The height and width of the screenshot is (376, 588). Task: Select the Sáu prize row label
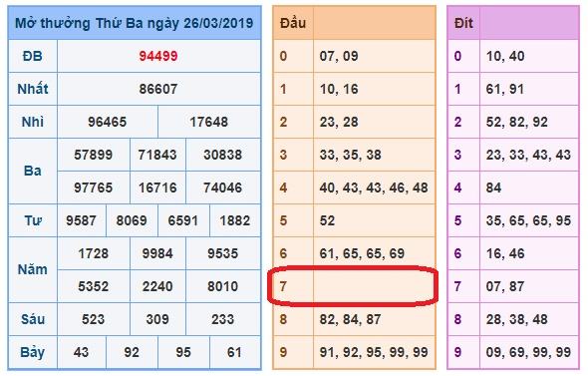pyautogui.click(x=33, y=319)
